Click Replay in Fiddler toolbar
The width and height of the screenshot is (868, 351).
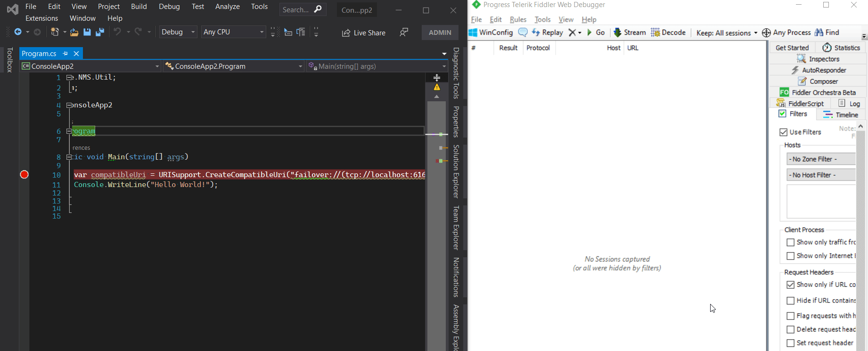coord(548,33)
